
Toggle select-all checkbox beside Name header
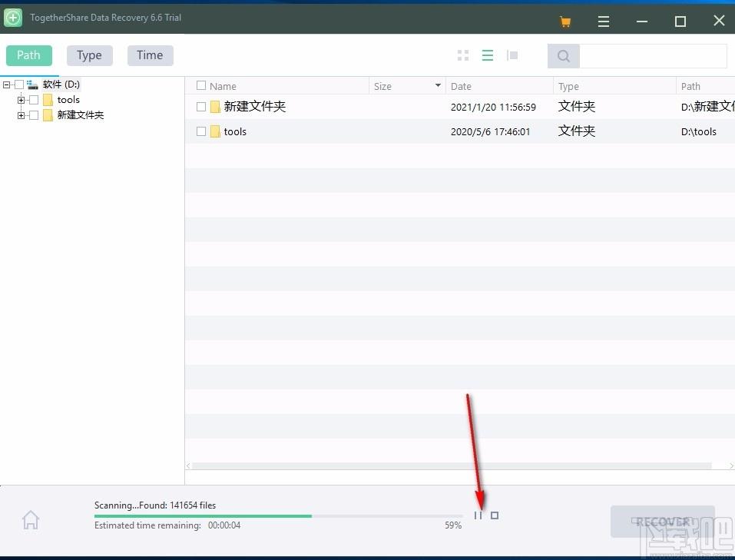click(x=201, y=86)
